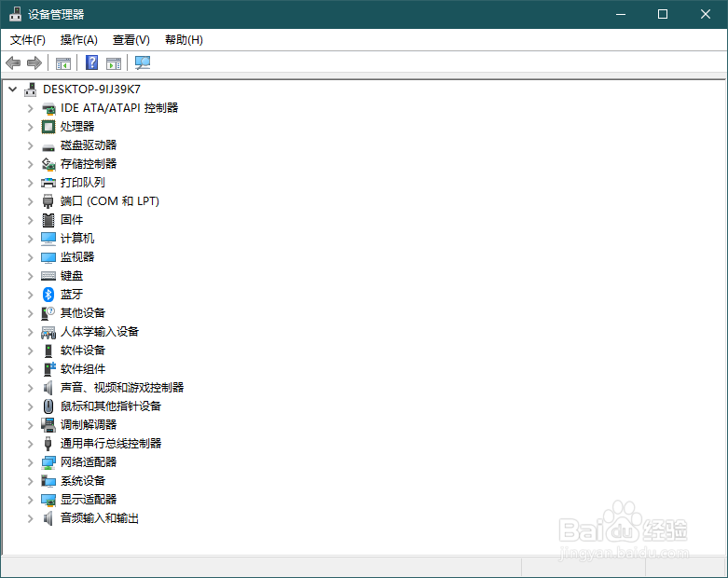The height and width of the screenshot is (578, 728).
Task: Click the 其他设备 unknown device icon
Action: [48, 313]
